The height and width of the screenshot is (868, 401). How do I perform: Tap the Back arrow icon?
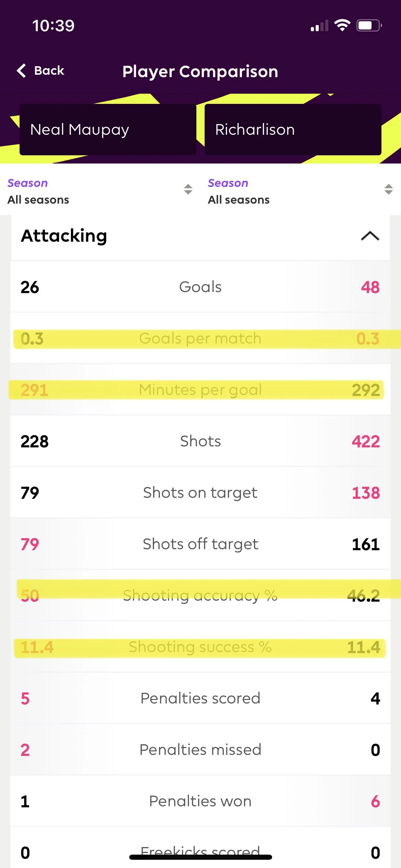[22, 71]
